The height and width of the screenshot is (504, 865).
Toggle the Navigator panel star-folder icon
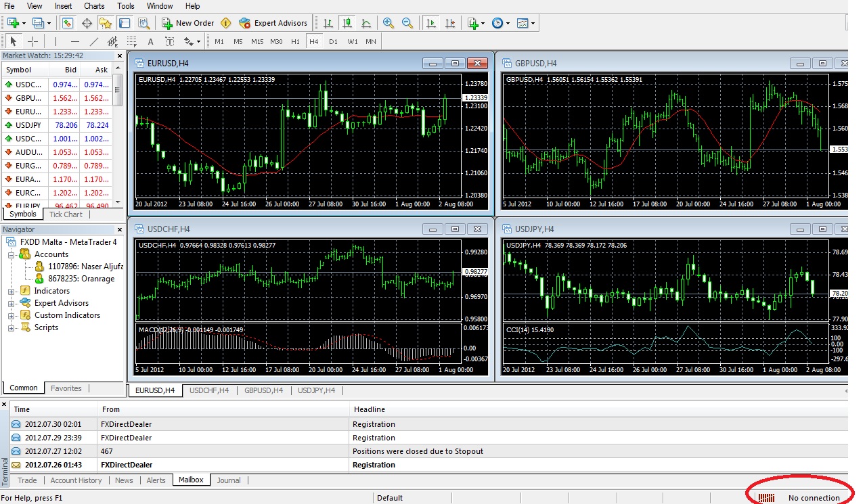106,23
